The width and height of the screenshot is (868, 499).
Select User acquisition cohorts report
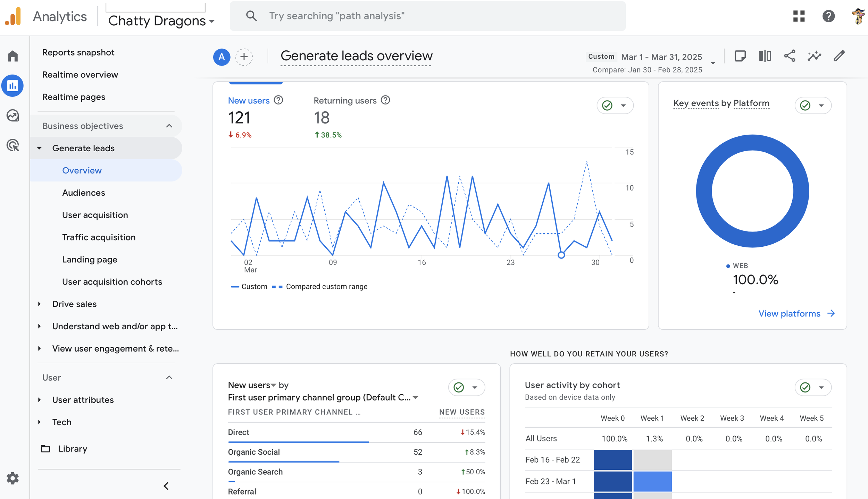[x=112, y=282]
